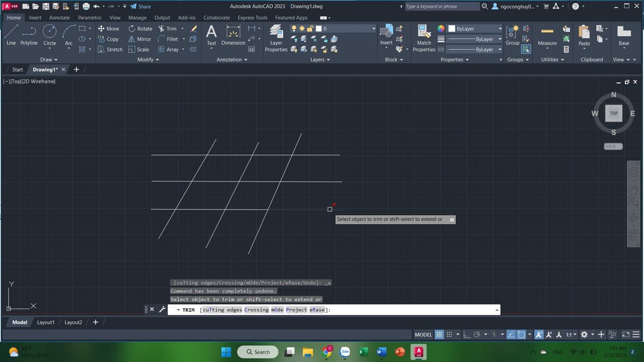Click the Undo arrow in quick access toolbar
This screenshot has height=362, width=644.
(96, 6)
